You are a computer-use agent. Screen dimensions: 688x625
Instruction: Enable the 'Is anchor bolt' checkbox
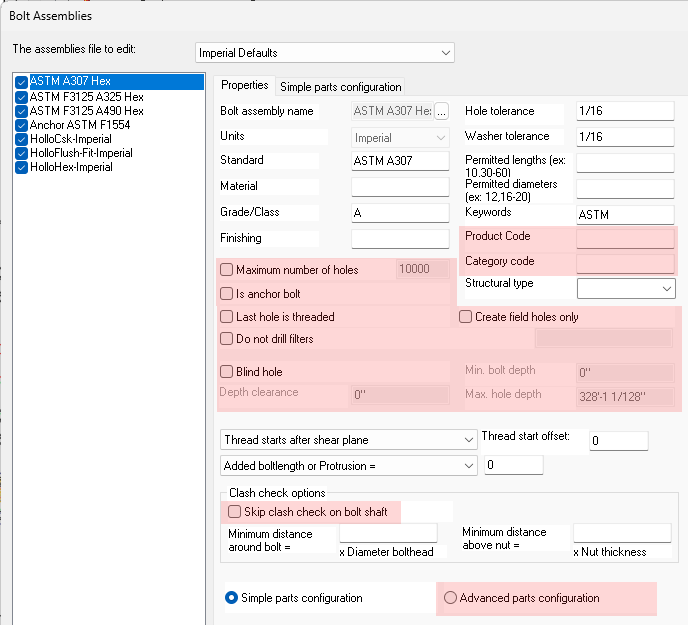[x=227, y=294]
